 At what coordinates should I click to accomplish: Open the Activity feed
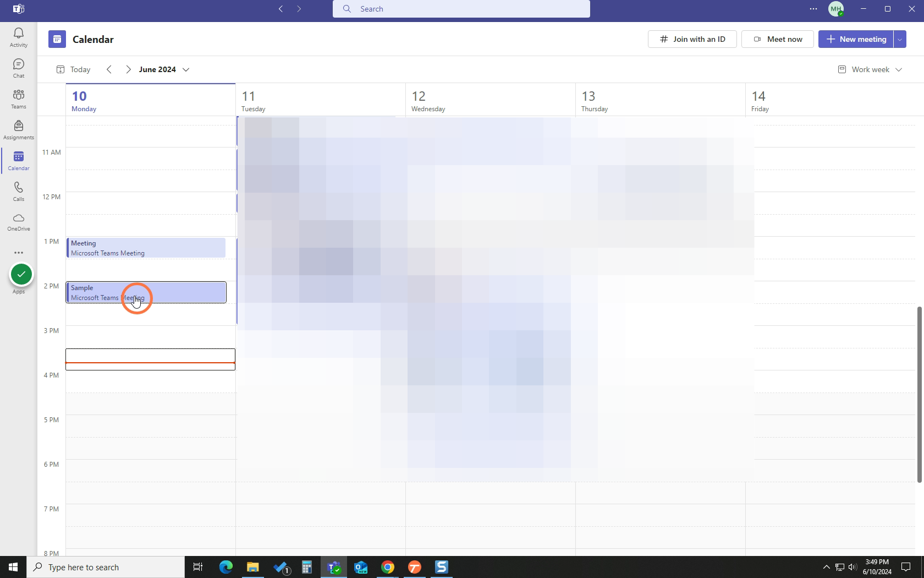tap(18, 37)
